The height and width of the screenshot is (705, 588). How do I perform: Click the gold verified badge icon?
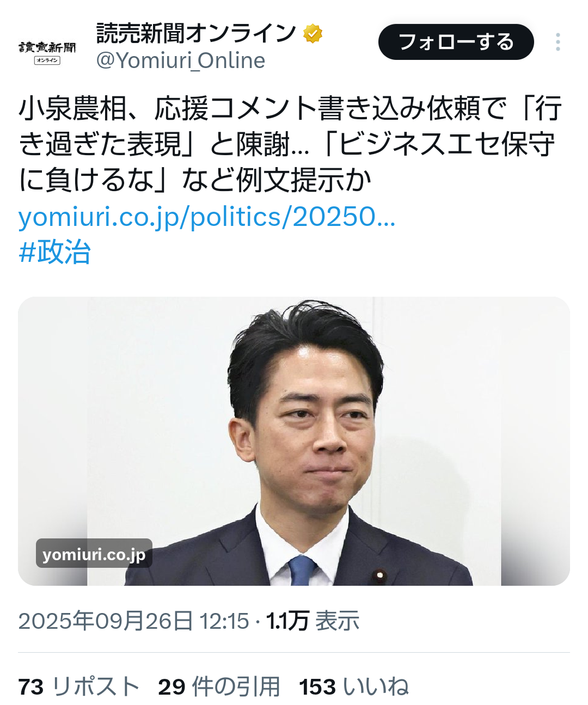coord(313,34)
